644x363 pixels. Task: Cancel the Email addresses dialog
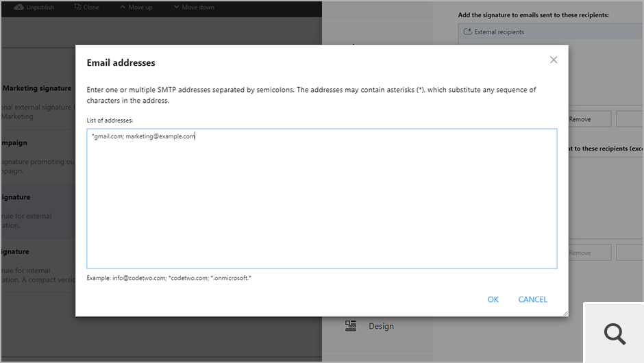pyautogui.click(x=533, y=299)
